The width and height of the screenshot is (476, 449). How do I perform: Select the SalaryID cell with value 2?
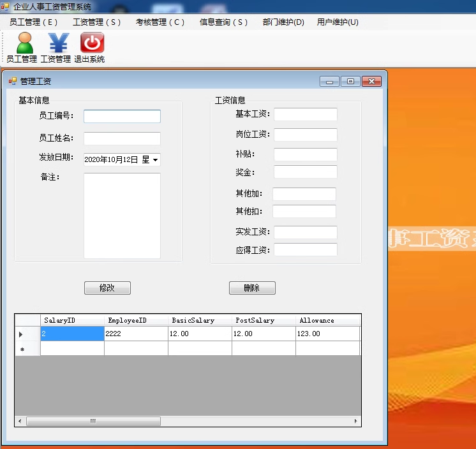(72, 334)
